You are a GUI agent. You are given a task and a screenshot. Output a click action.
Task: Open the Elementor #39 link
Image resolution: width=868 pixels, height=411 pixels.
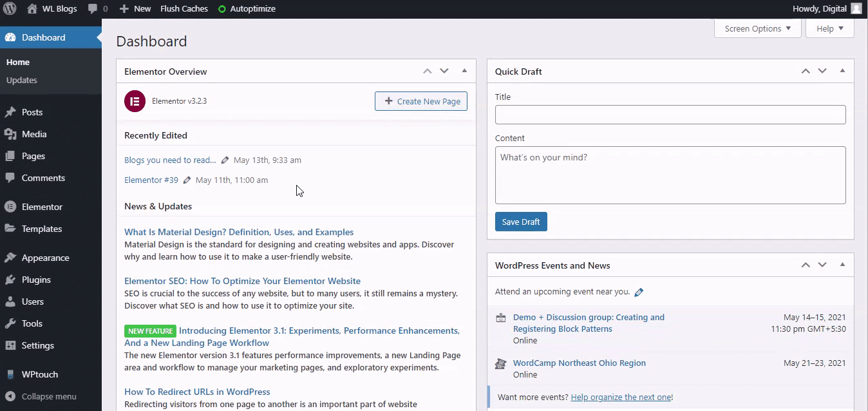tap(151, 180)
